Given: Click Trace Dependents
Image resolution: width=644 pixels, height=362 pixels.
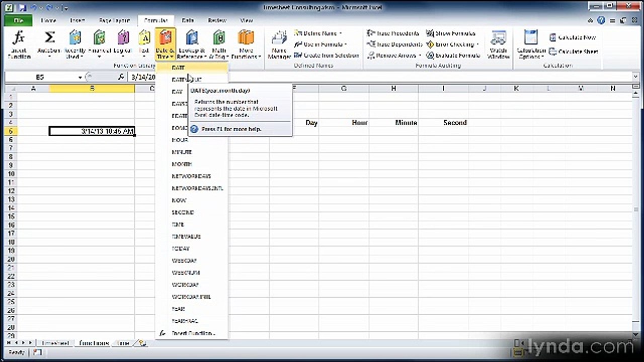Looking at the screenshot, I should coord(394,44).
